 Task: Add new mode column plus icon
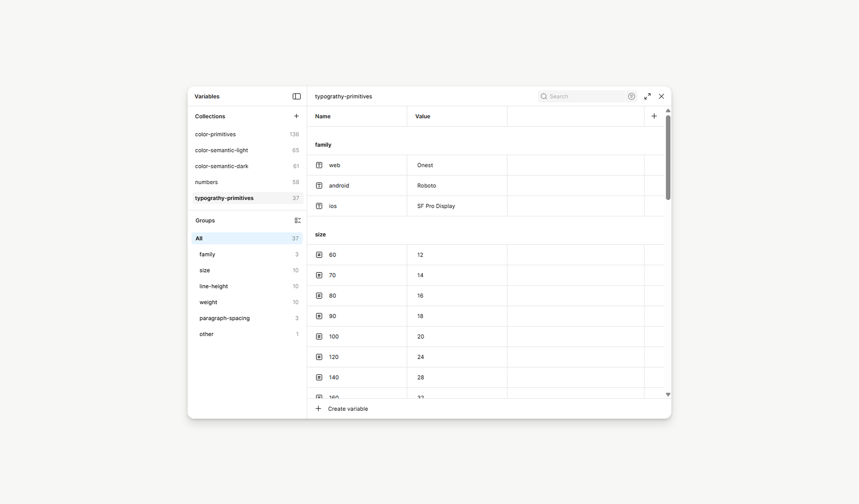click(654, 116)
